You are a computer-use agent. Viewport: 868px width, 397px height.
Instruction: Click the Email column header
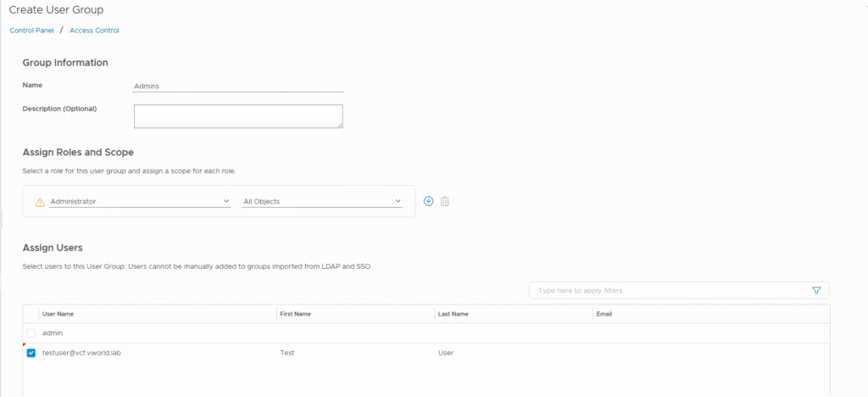(x=604, y=314)
